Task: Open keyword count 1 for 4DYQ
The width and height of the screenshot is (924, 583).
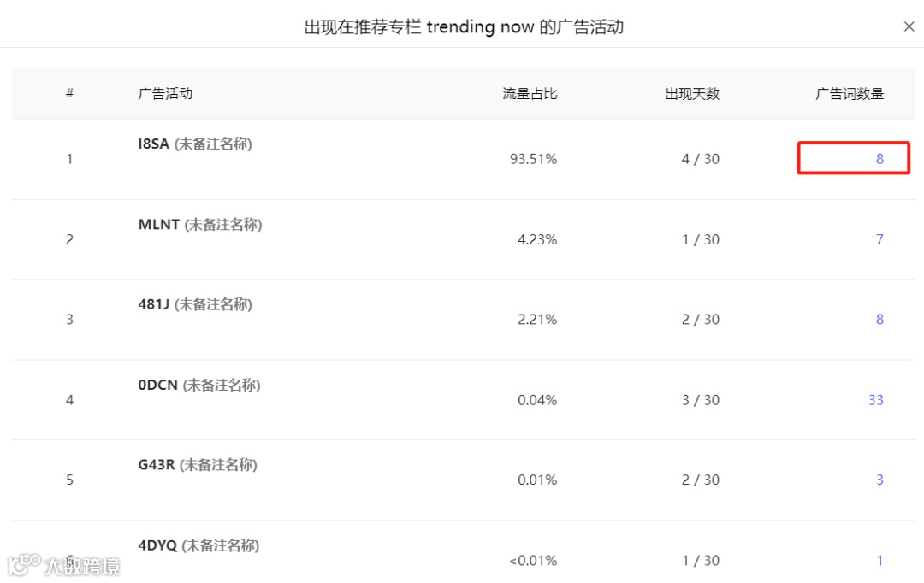Action: (x=880, y=561)
